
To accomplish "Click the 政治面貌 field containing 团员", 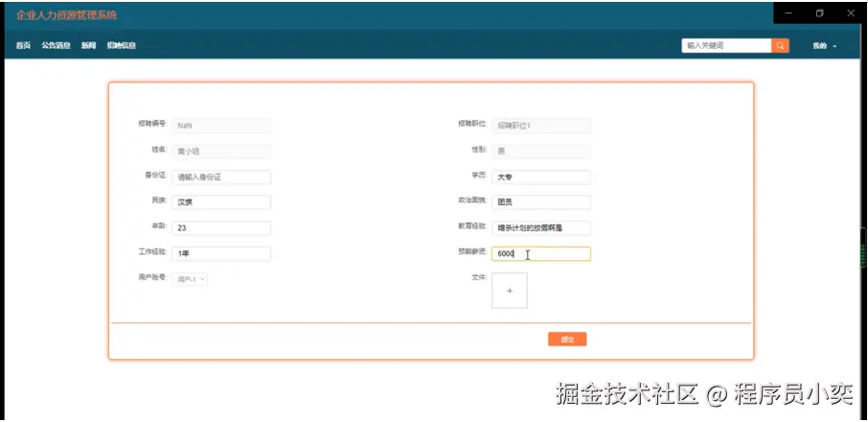I will [x=541, y=202].
